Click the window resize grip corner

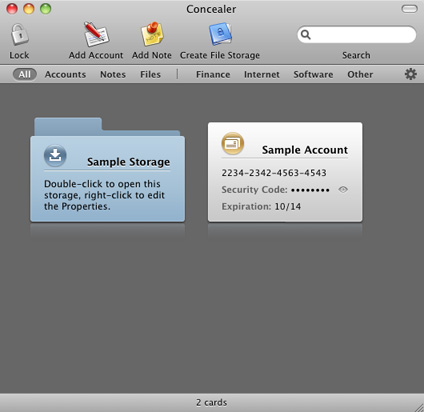(418, 407)
